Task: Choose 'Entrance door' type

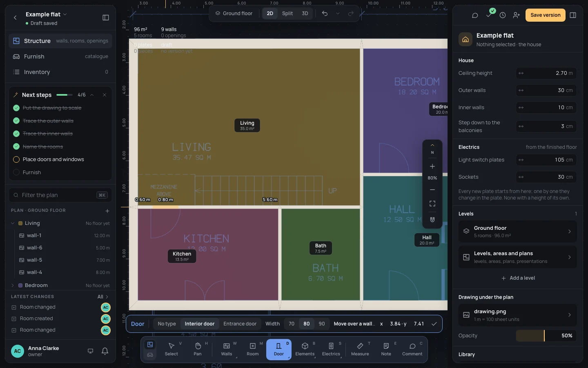Action: [240, 324]
